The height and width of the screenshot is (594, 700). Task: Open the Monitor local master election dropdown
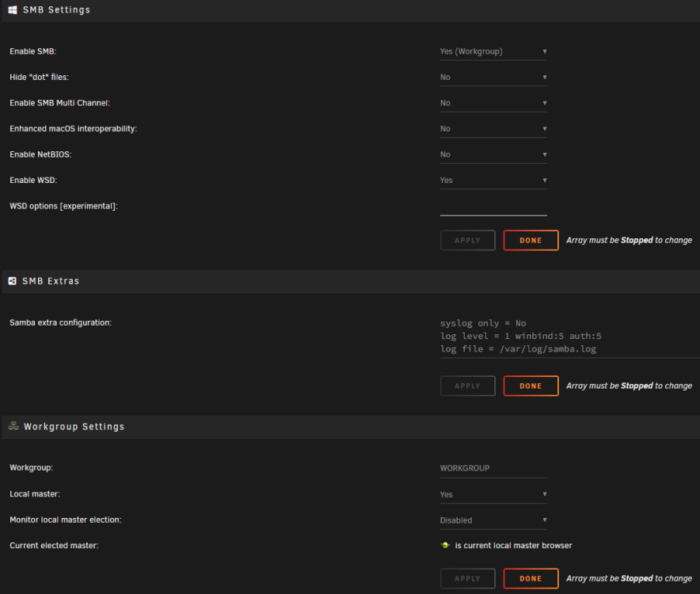[x=493, y=520]
